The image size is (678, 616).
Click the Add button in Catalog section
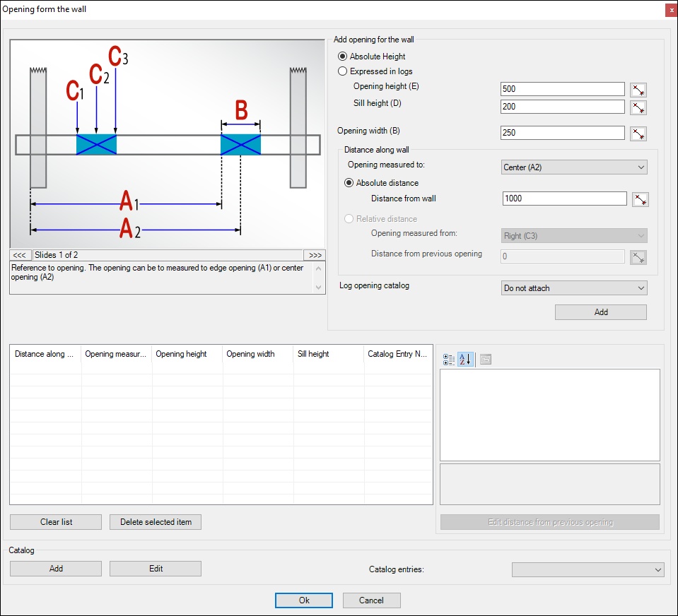click(56, 569)
